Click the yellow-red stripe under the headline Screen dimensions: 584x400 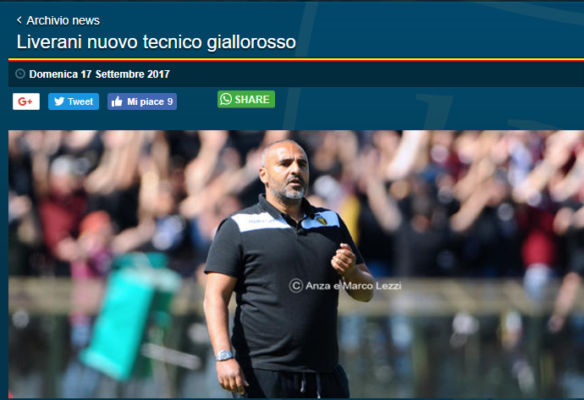pos(296,60)
